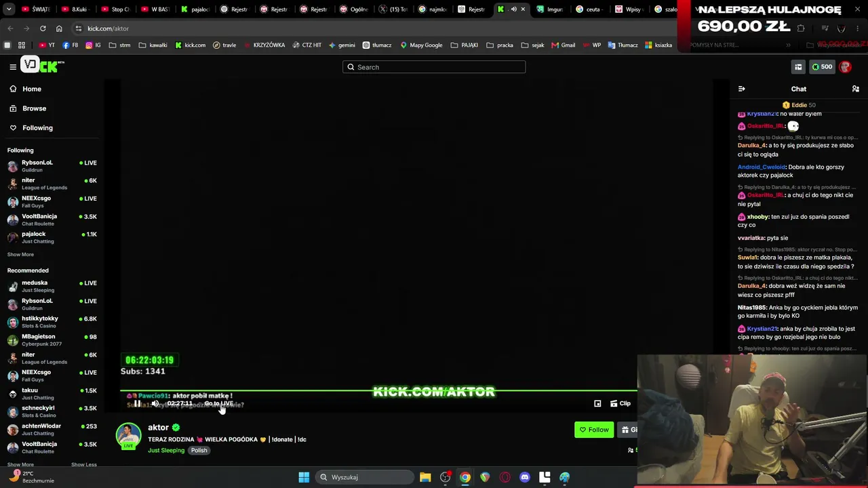
Task: Mute the active Kick tab audio icon
Action: (x=513, y=9)
